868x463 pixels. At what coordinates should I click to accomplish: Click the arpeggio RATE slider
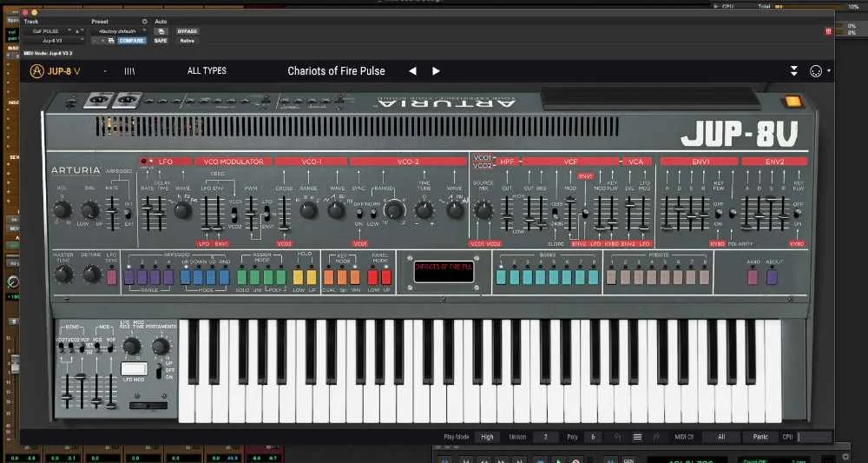tap(112, 213)
